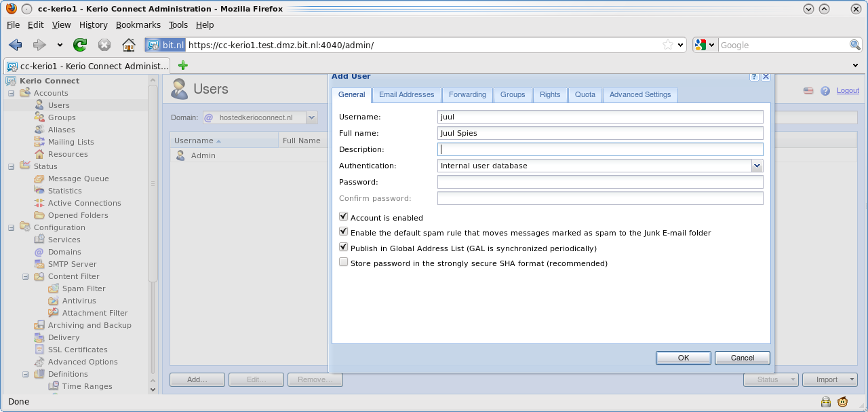
Task: Confirm the new user with OK
Action: [x=684, y=358]
